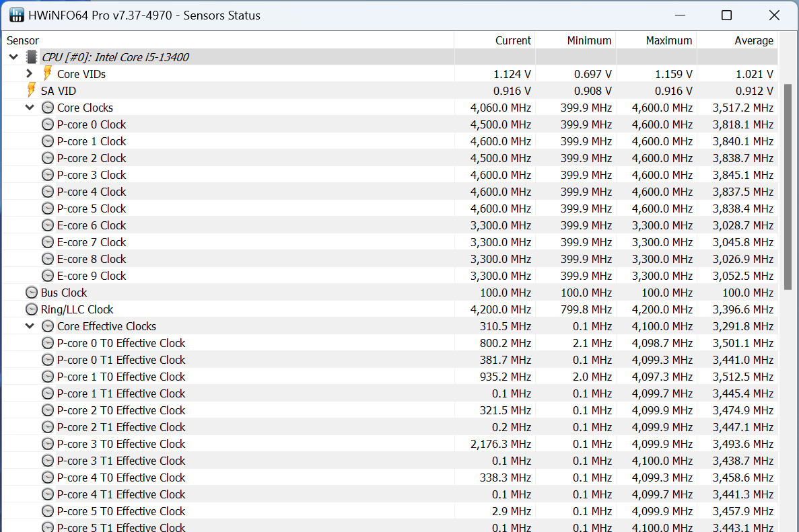
Task: Select P-core 1 T1 Effective Clock label
Action: (121, 393)
